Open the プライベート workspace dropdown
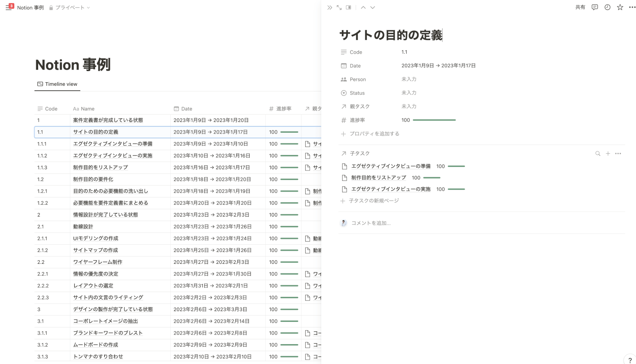This screenshot has width=636, height=364. [x=70, y=8]
